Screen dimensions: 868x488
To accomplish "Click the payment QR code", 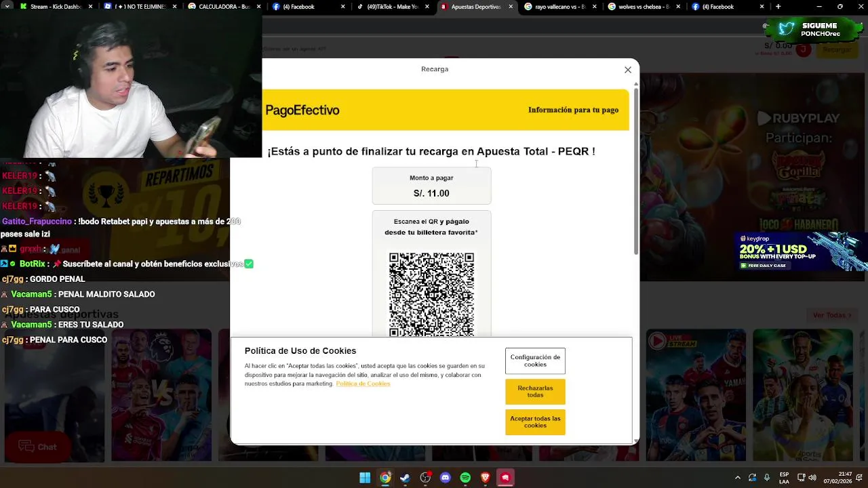I will pyautogui.click(x=431, y=294).
